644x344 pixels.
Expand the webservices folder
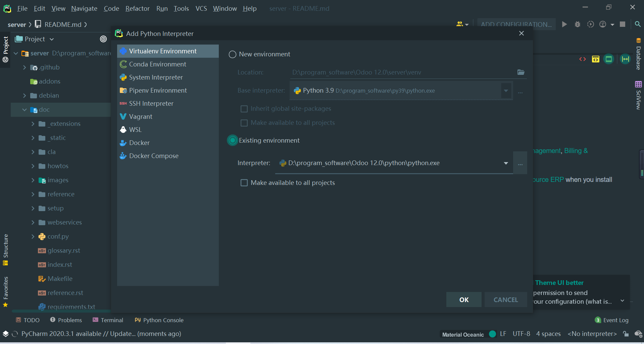[x=33, y=223]
